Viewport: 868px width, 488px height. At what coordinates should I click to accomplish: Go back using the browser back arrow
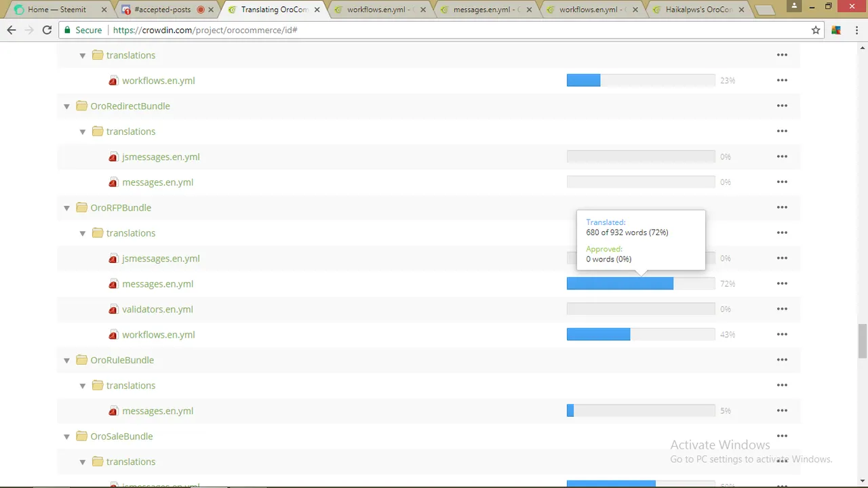click(12, 30)
